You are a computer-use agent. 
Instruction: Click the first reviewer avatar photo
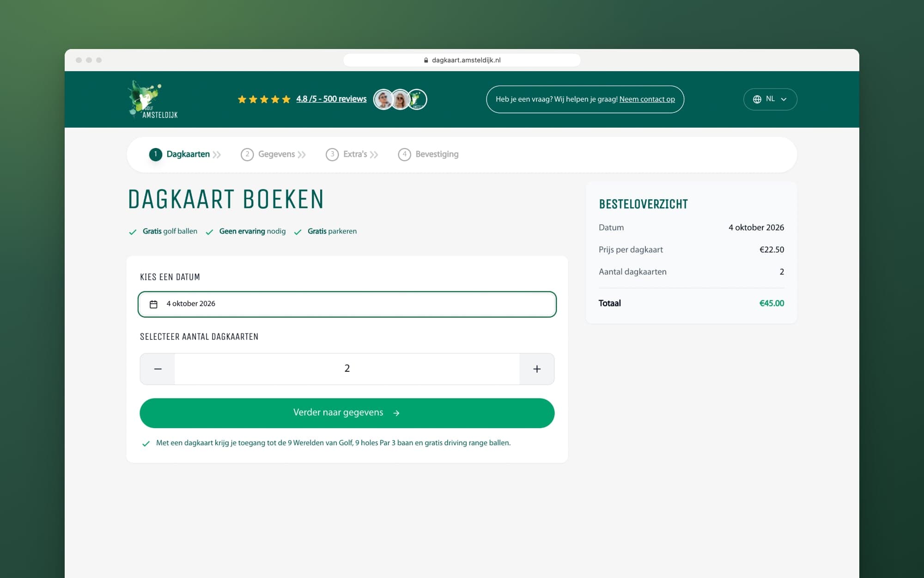point(383,99)
